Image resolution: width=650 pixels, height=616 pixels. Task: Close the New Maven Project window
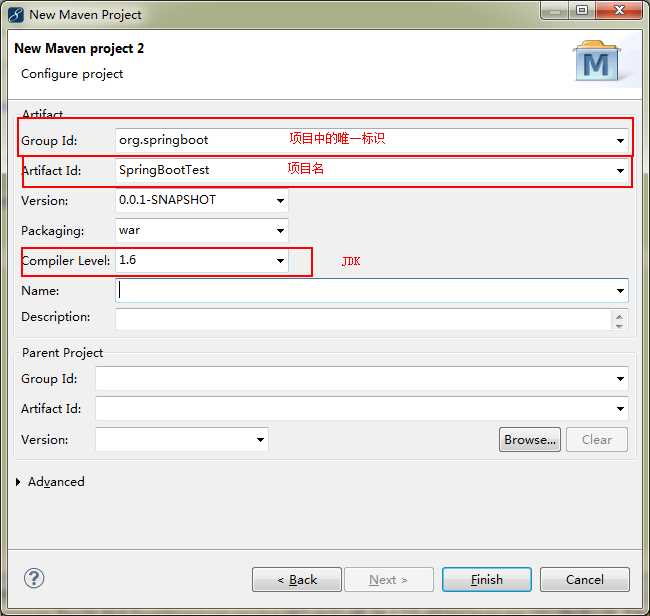619,10
